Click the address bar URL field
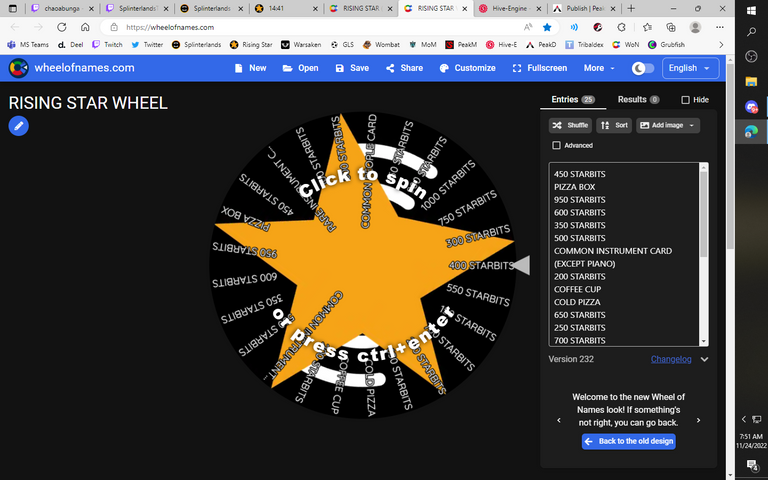This screenshot has height=480, width=768. (x=313, y=27)
